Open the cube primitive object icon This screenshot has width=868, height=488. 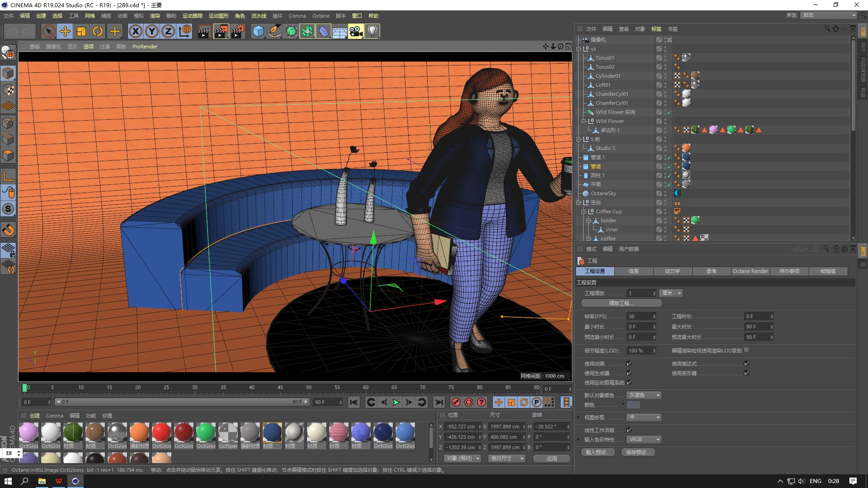click(258, 31)
